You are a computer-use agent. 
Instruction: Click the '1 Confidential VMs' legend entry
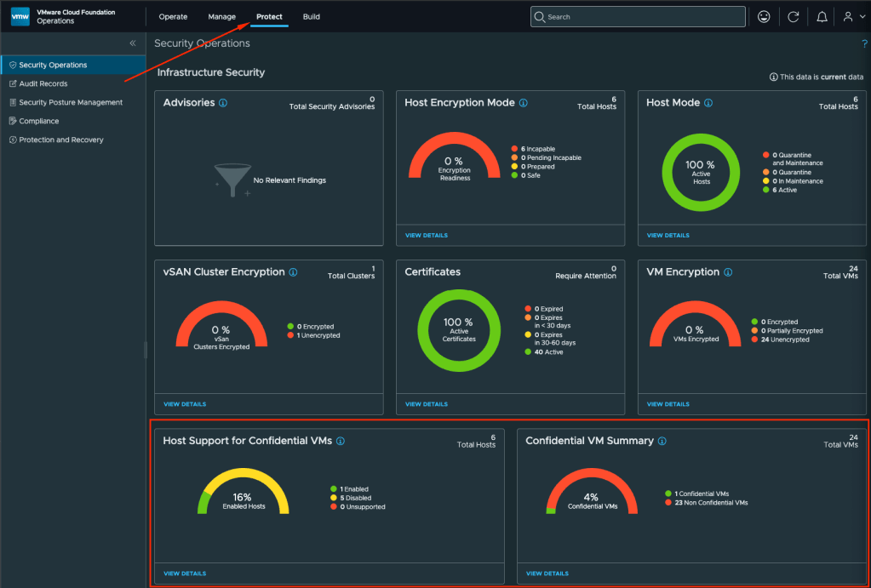click(697, 494)
